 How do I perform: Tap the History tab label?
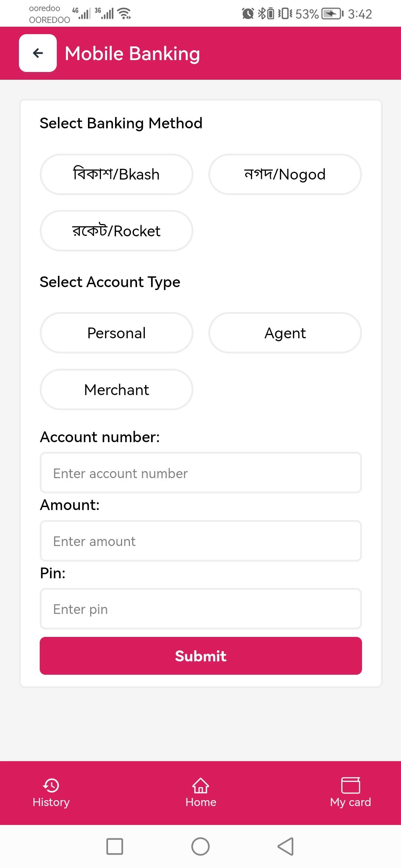tap(51, 802)
